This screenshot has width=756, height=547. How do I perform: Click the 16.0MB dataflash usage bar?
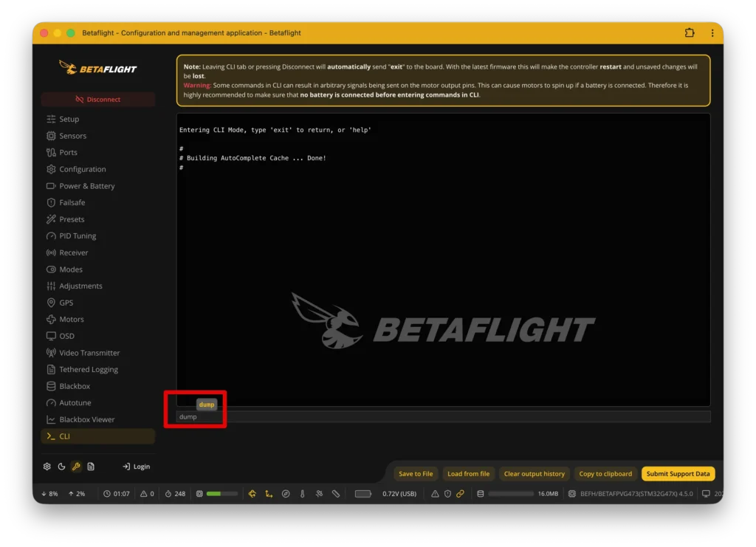pyautogui.click(x=511, y=494)
